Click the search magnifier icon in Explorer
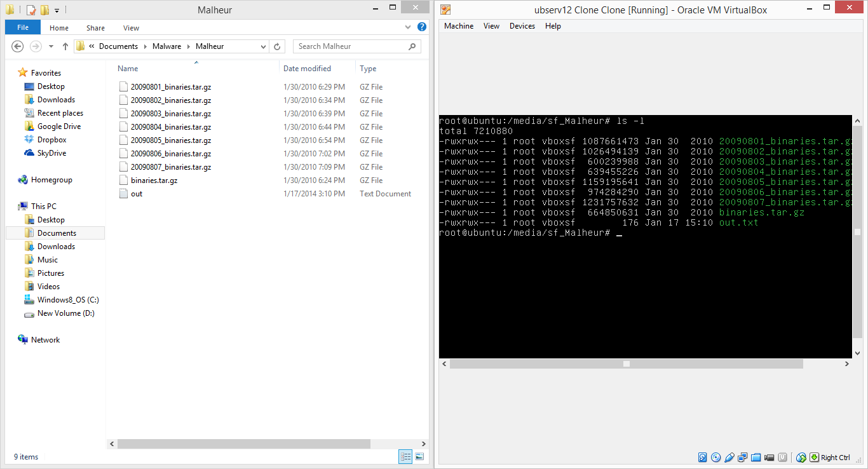868x469 pixels. (x=412, y=46)
